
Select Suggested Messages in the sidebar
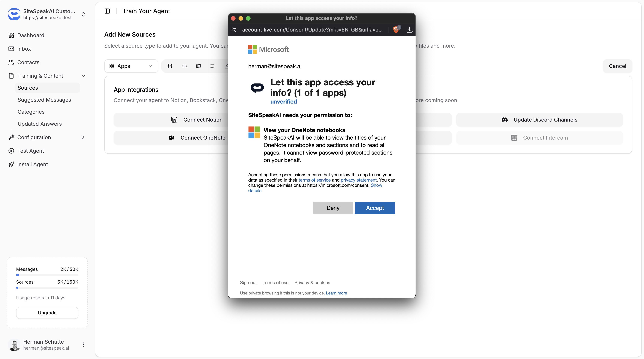(x=44, y=99)
